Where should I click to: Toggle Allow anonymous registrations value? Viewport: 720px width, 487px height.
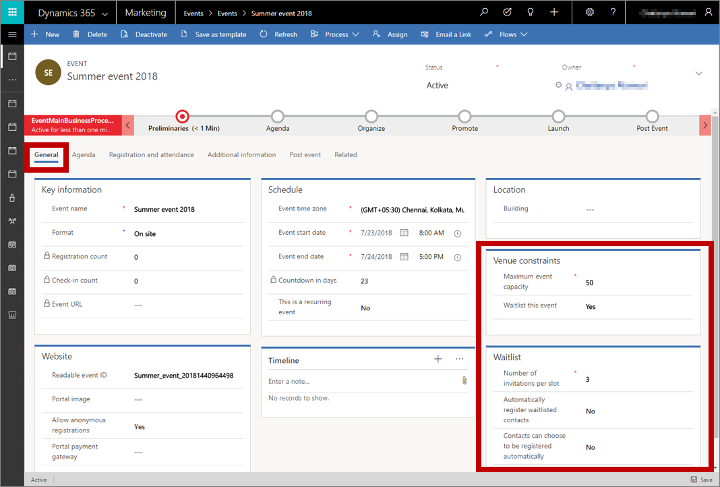(x=142, y=426)
